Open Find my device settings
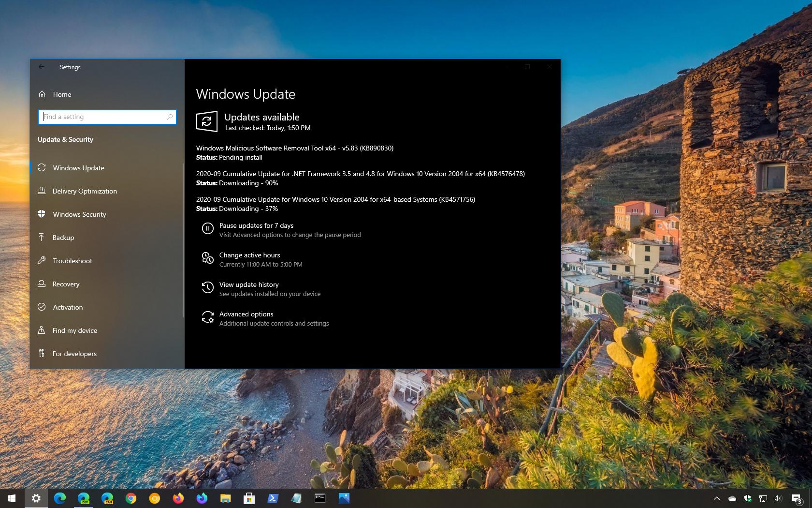 click(74, 330)
